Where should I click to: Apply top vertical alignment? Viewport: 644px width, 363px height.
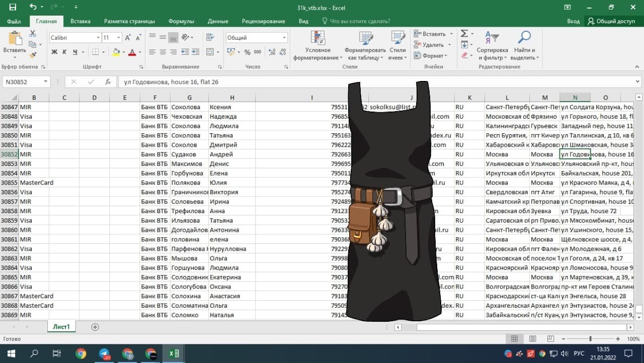(152, 37)
